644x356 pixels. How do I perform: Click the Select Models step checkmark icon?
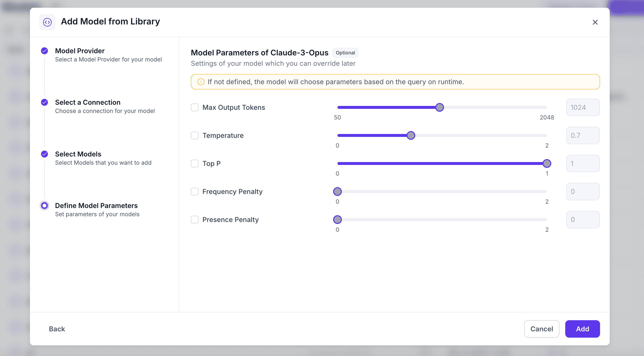pyautogui.click(x=44, y=154)
